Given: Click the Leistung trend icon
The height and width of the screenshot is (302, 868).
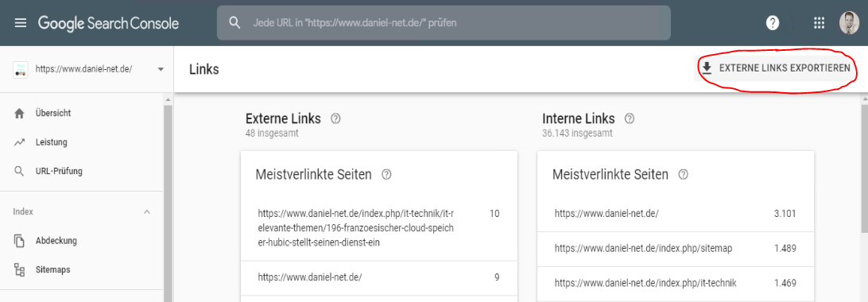Looking at the screenshot, I should 19,142.
